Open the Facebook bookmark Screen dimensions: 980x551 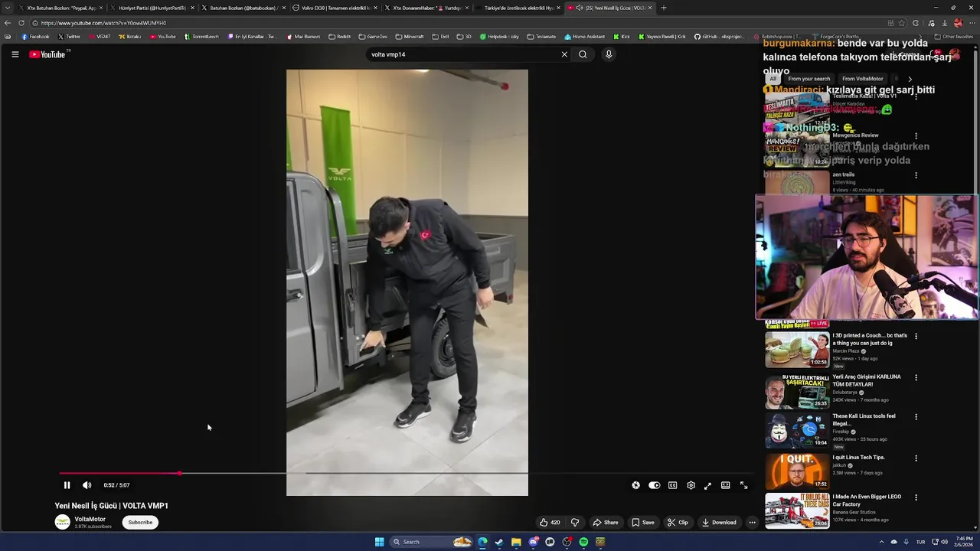(35, 37)
